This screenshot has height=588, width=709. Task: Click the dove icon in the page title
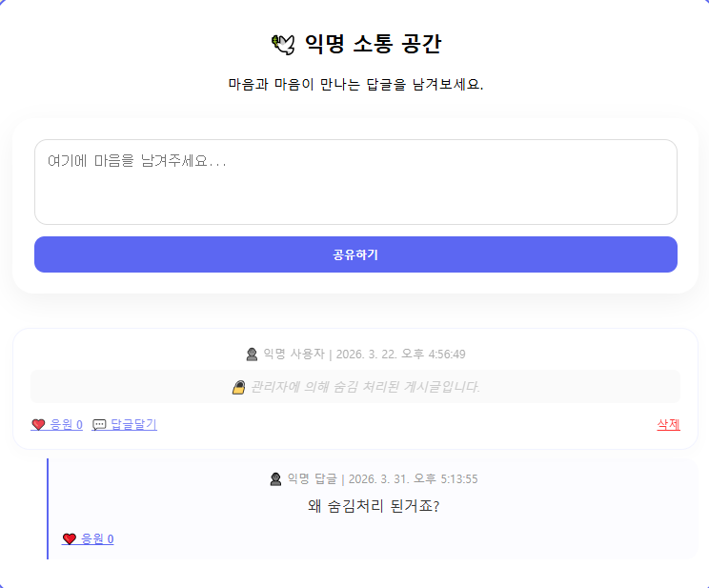284,44
